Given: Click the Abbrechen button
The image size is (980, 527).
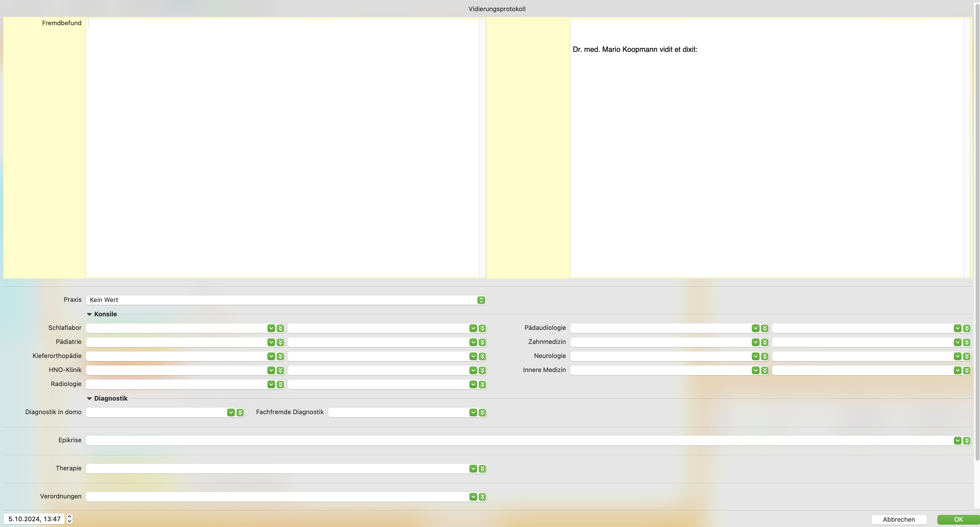Looking at the screenshot, I should (x=899, y=519).
